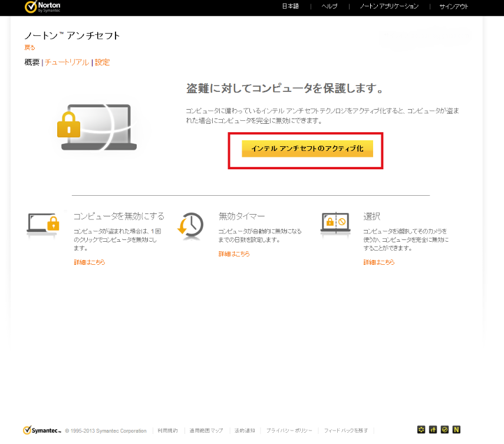The image size is (504, 444).
Task: Click the Symantec logo in the footer
Action: pyautogui.click(x=42, y=430)
